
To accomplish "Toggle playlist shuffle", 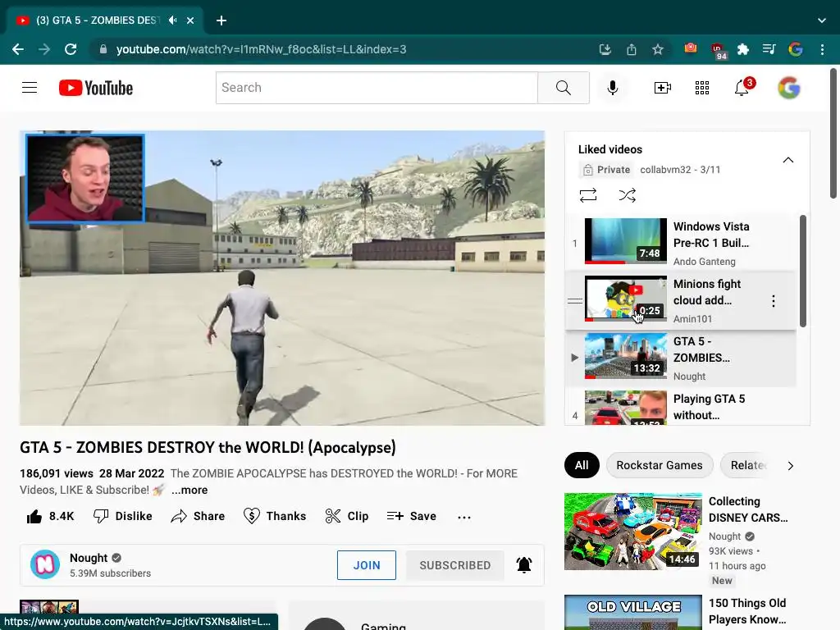I will coord(628,195).
